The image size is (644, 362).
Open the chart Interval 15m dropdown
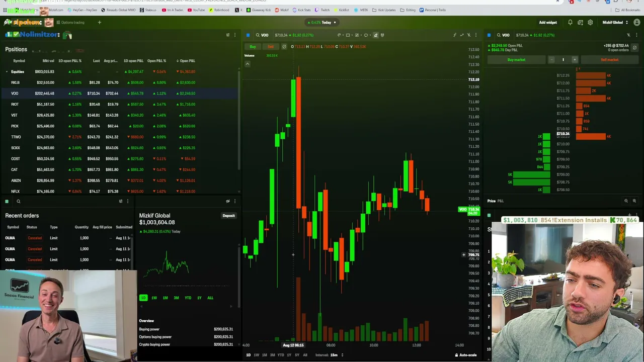point(336,355)
